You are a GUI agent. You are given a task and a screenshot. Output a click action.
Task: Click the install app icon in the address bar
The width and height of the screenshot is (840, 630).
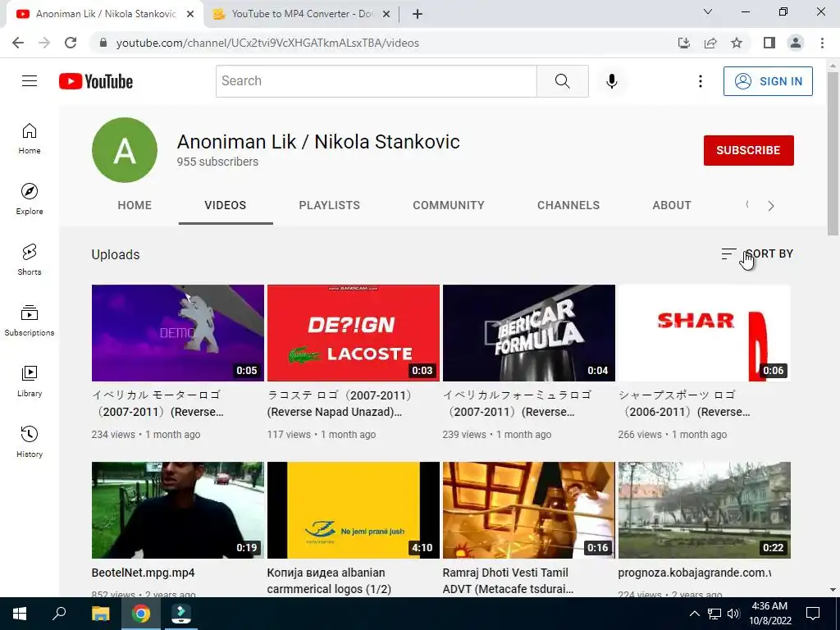pos(683,43)
